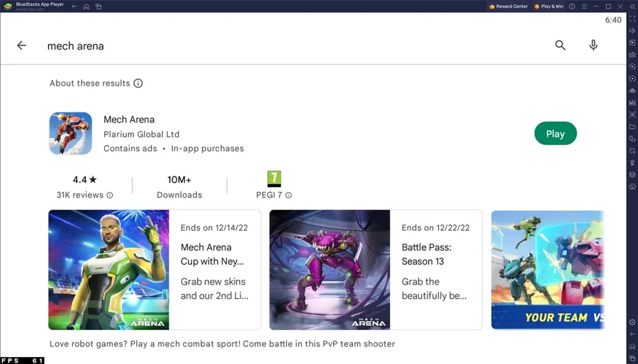Open BlueStacks settings gear in sidebar
Viewport: 638px width, 364px height.
click(x=632, y=322)
